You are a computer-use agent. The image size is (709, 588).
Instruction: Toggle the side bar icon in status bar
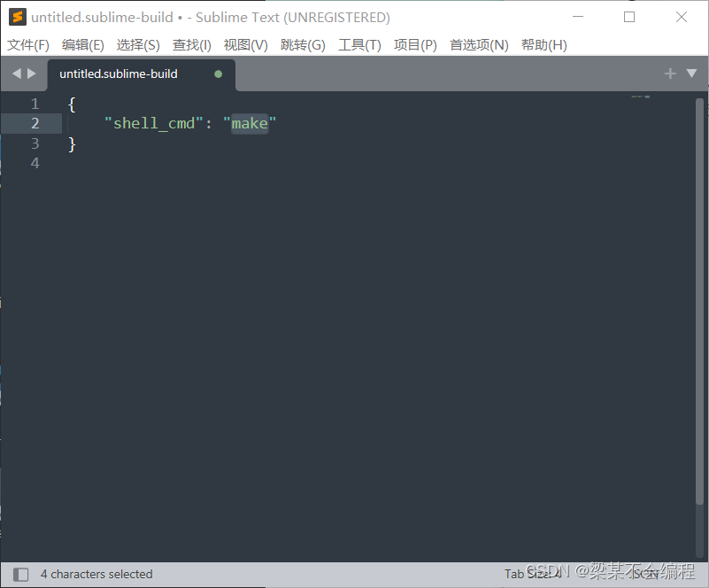[x=20, y=575]
